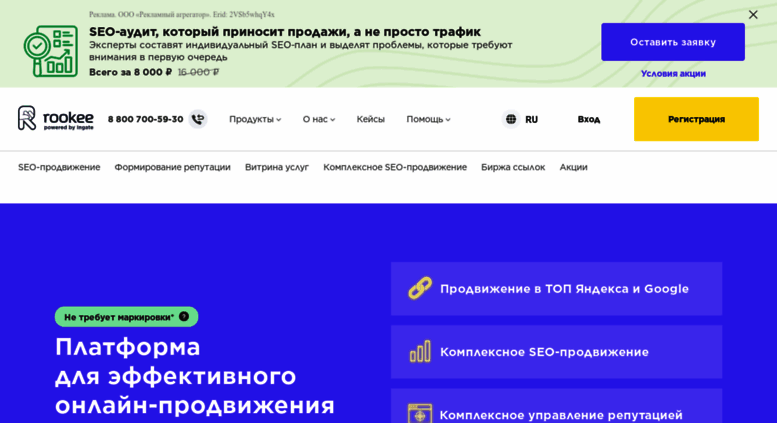
Task: Open Акции section
Action: (573, 167)
